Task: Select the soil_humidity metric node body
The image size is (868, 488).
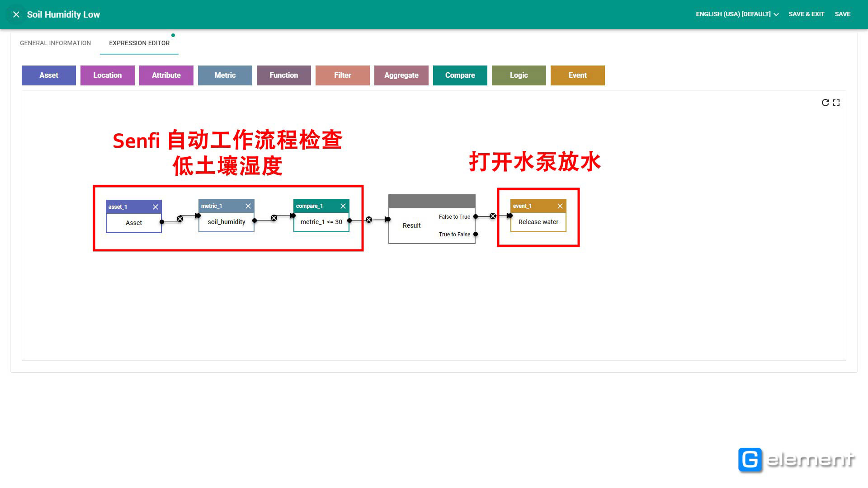Action: tap(226, 222)
